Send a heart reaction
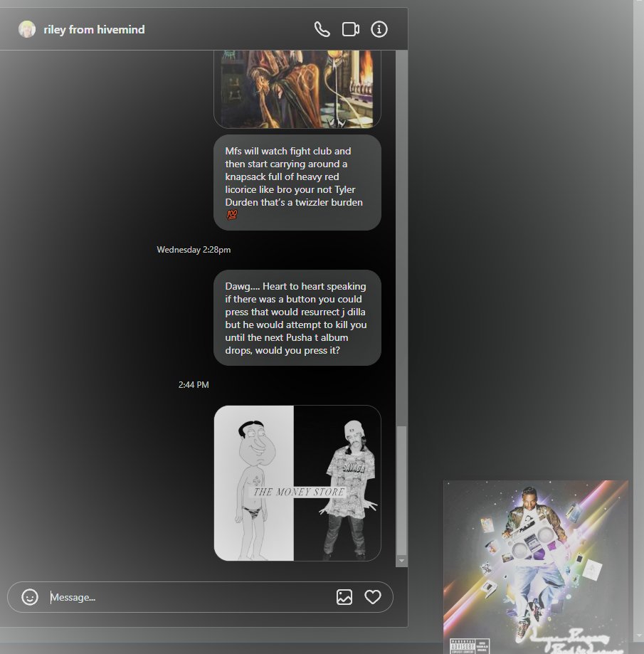 372,597
